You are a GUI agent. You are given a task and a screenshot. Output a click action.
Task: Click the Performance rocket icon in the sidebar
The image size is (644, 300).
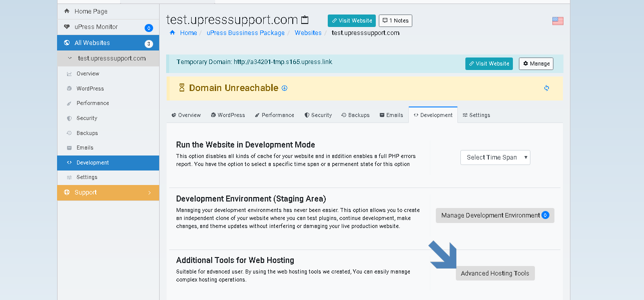click(x=70, y=103)
